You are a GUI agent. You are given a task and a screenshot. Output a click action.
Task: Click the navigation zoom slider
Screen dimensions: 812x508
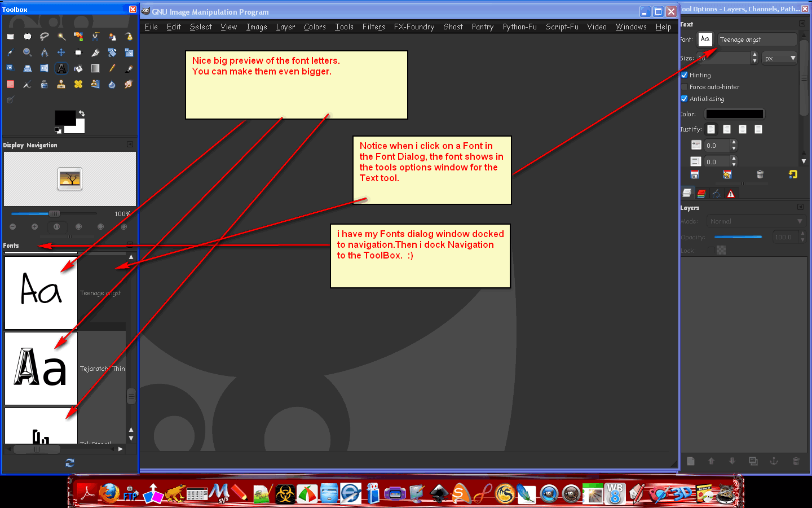coord(54,213)
